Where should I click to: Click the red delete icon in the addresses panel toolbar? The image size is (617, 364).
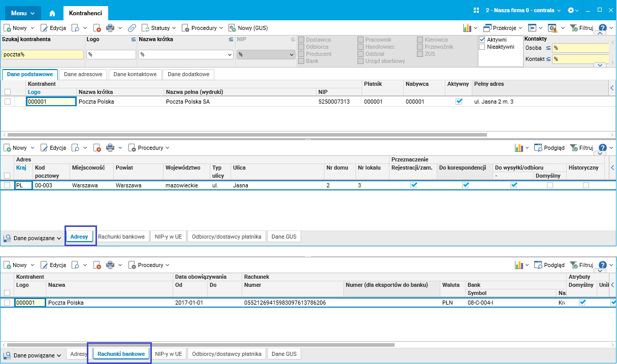(x=97, y=148)
